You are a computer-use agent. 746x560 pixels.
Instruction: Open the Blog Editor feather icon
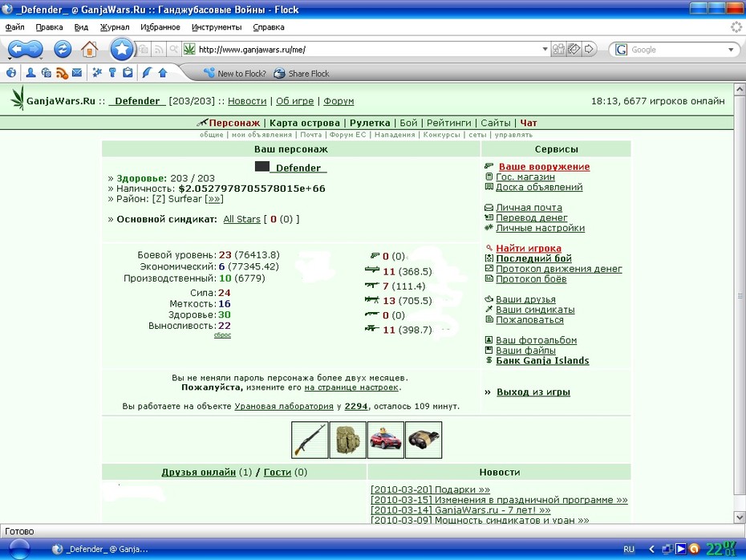pos(147,73)
